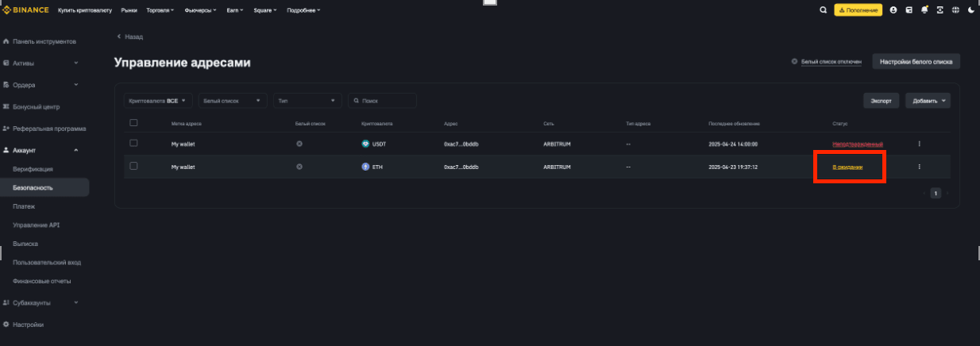The height and width of the screenshot is (346, 980).
Task: Open the Подробнее top menu
Action: pyautogui.click(x=303, y=10)
